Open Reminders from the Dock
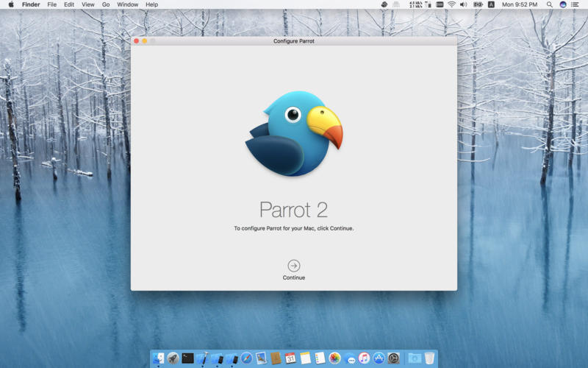The height and width of the screenshot is (368, 588). [x=320, y=358]
